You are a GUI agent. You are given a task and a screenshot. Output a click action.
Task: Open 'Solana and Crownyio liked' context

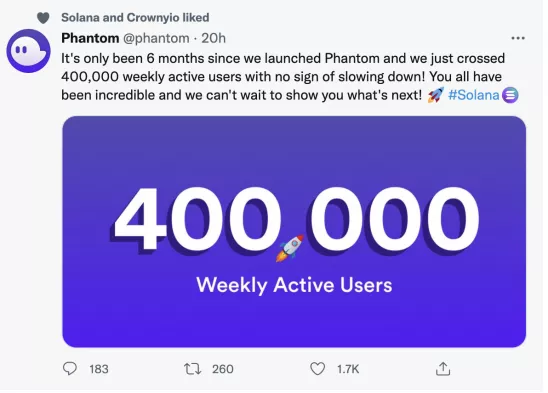135,17
